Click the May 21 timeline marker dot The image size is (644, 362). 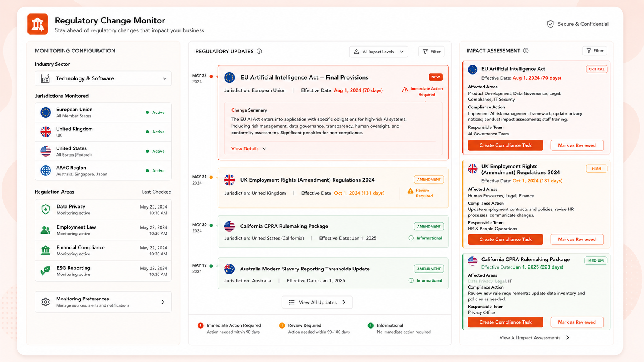click(211, 177)
